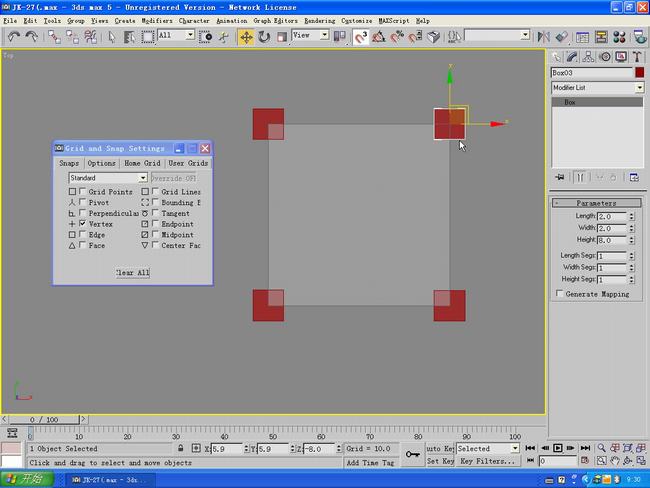Click the Set Key button

point(440,461)
